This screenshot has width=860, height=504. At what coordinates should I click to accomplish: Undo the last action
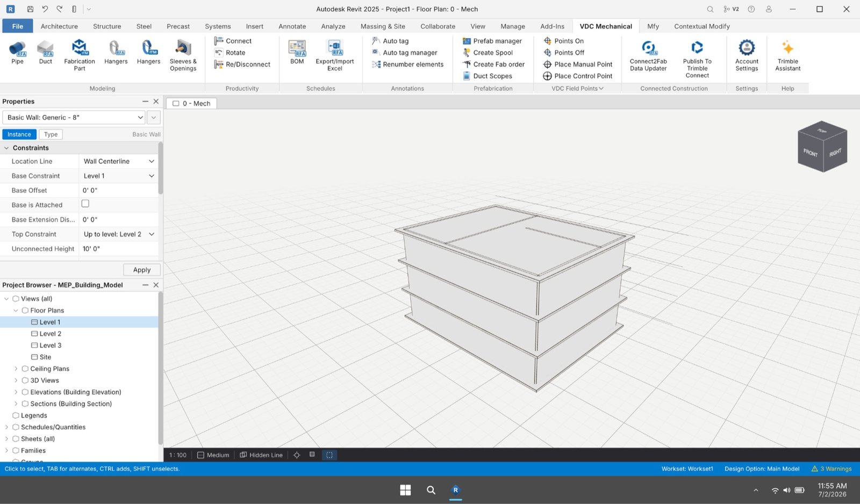pyautogui.click(x=45, y=9)
